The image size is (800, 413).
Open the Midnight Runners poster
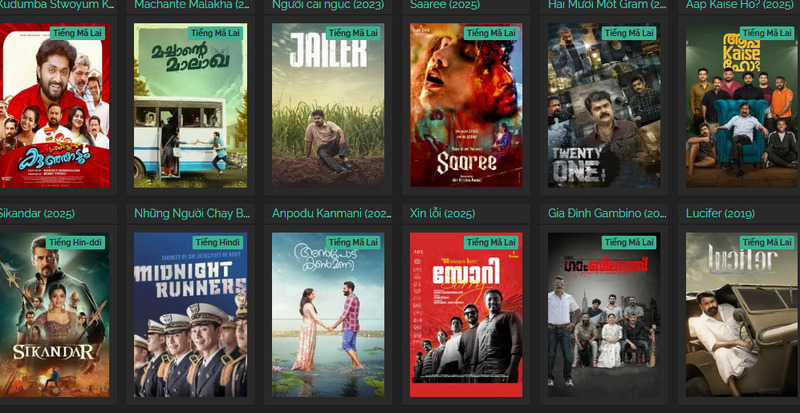[x=190, y=315]
